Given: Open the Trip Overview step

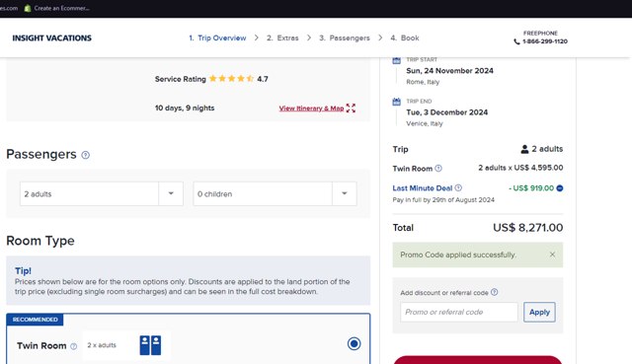Looking at the screenshot, I should (217, 37).
